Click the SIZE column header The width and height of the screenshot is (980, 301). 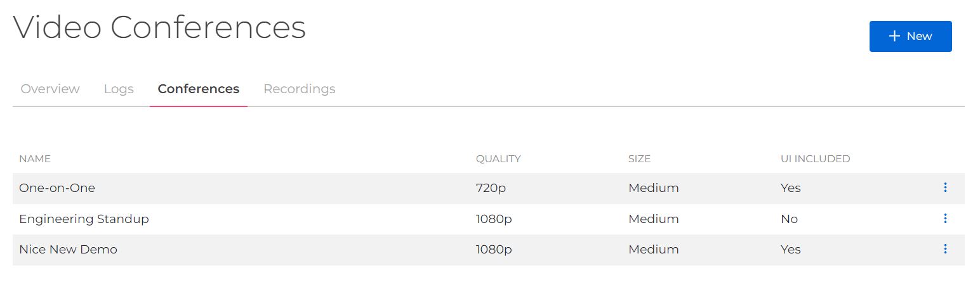(x=639, y=158)
